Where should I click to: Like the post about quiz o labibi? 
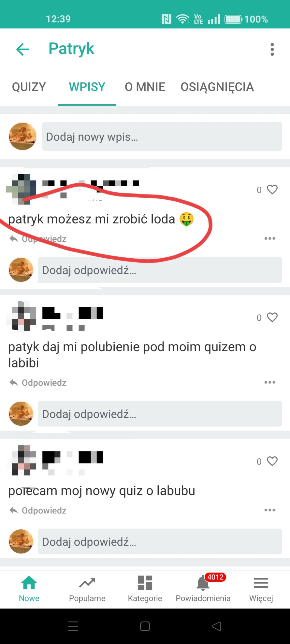click(272, 317)
